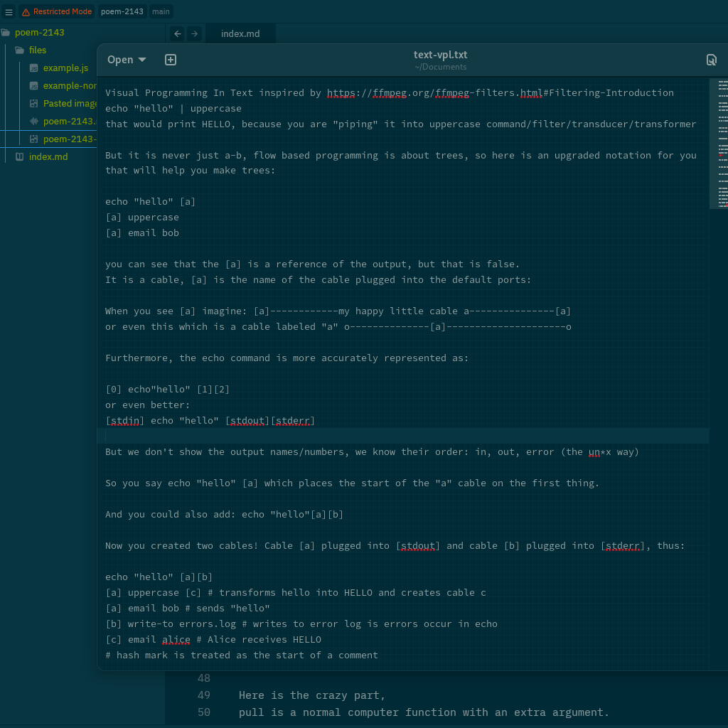
Task: Click the Restricted Mode warning badge
Action: [x=56, y=11]
